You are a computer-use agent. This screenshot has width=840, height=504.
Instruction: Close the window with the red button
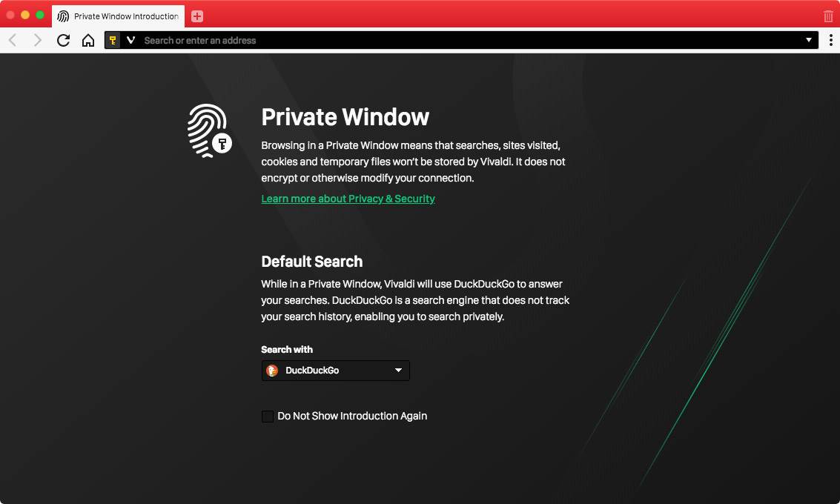tap(11, 15)
